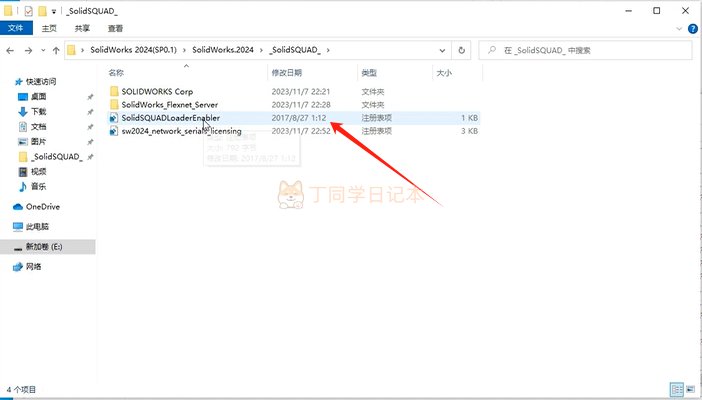Click the SOLIDWORKS Corp folder icon
Screen dimensions: 702x400
(x=114, y=91)
